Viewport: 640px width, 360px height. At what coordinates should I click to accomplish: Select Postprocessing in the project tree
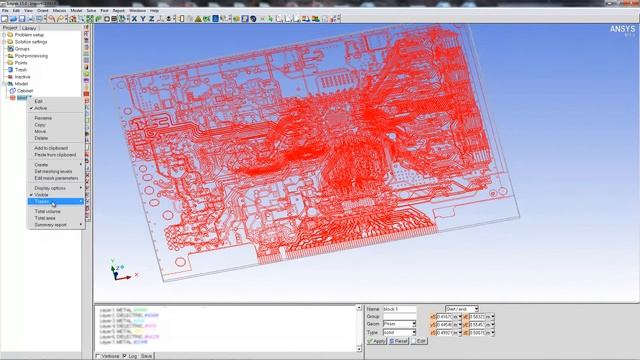pos(31,56)
